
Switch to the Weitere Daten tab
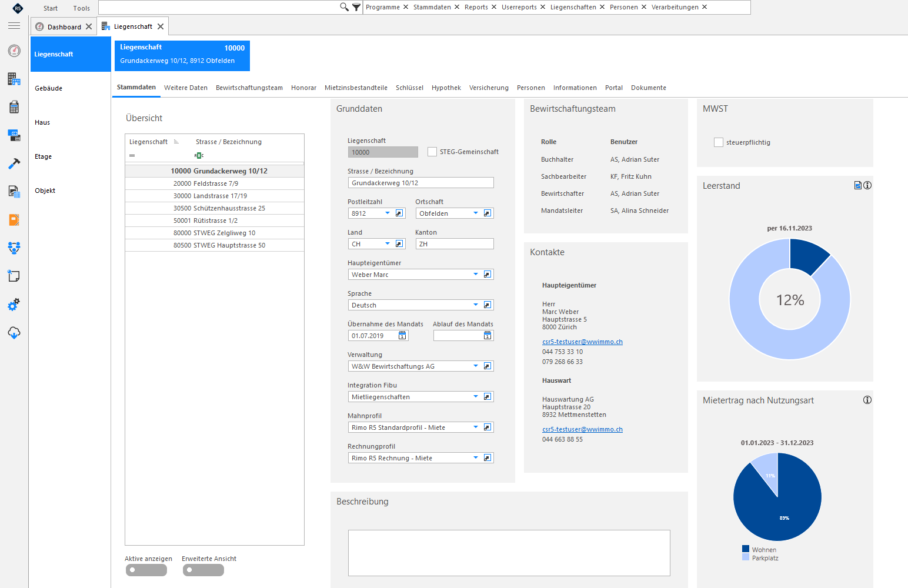click(x=186, y=88)
